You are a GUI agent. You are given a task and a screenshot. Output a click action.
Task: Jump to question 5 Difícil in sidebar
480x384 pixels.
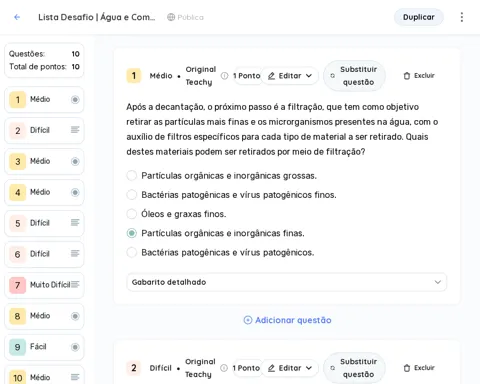(x=44, y=223)
